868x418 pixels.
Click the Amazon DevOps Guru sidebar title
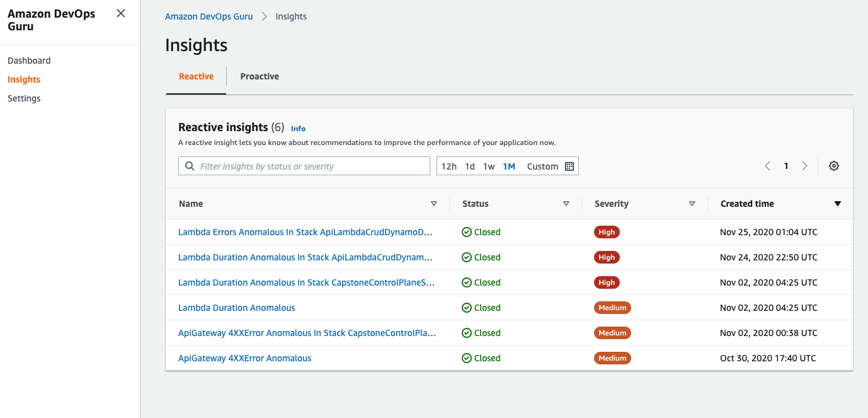tap(52, 20)
